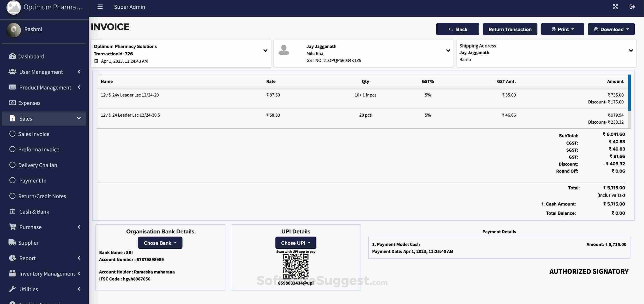Viewport: 644px width, 304px height.
Task: Click the blue items table scrollbar
Action: [x=629, y=92]
